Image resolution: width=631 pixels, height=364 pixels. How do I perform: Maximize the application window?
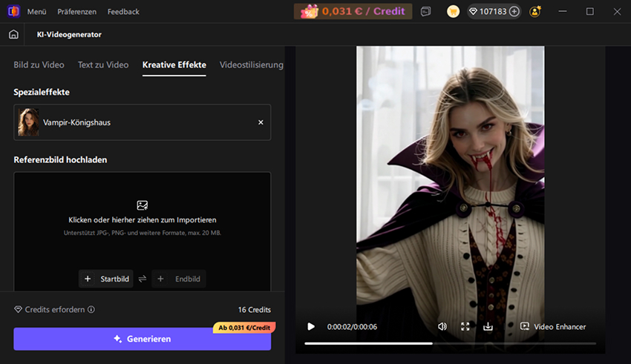(x=590, y=12)
